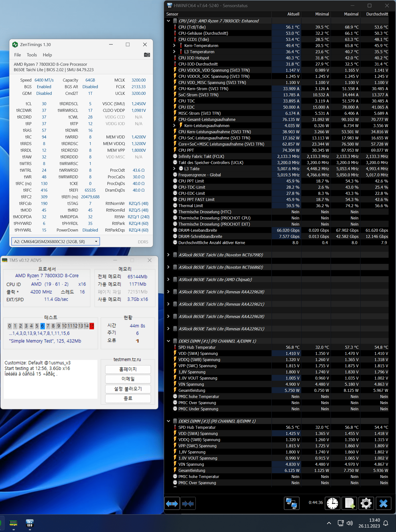Click HWiNFO save log file icon
Viewport: 396px width, 532px height.
(x=349, y=503)
